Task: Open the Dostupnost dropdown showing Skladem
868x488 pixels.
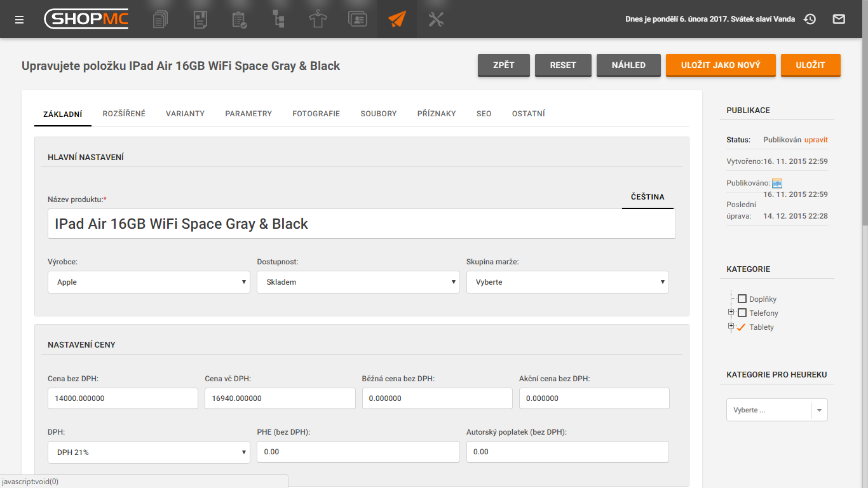Action: pos(358,282)
